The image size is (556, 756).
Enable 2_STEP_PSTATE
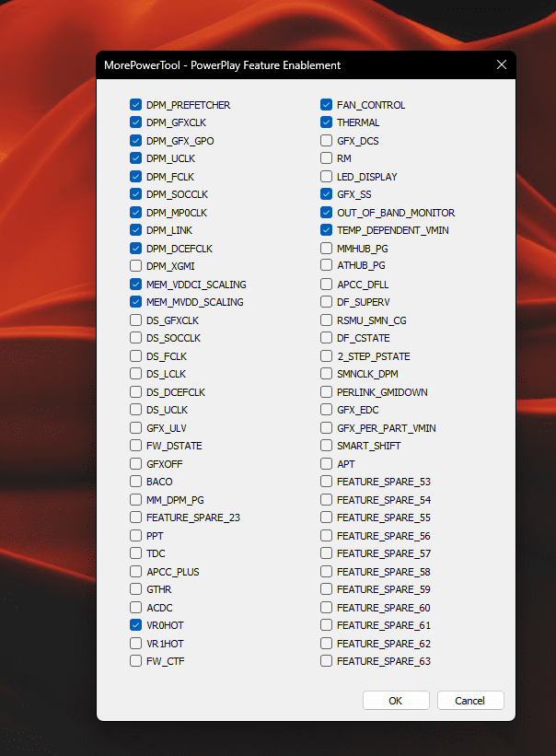point(326,356)
